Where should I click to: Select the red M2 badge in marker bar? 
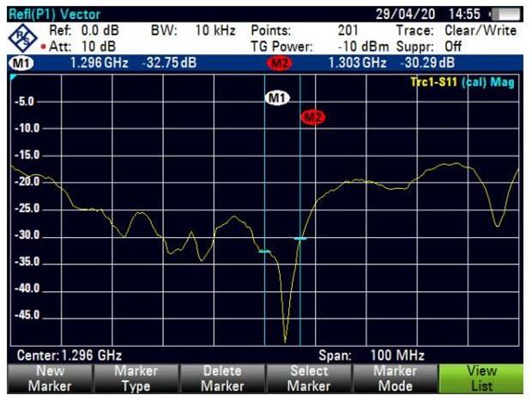[x=280, y=64]
